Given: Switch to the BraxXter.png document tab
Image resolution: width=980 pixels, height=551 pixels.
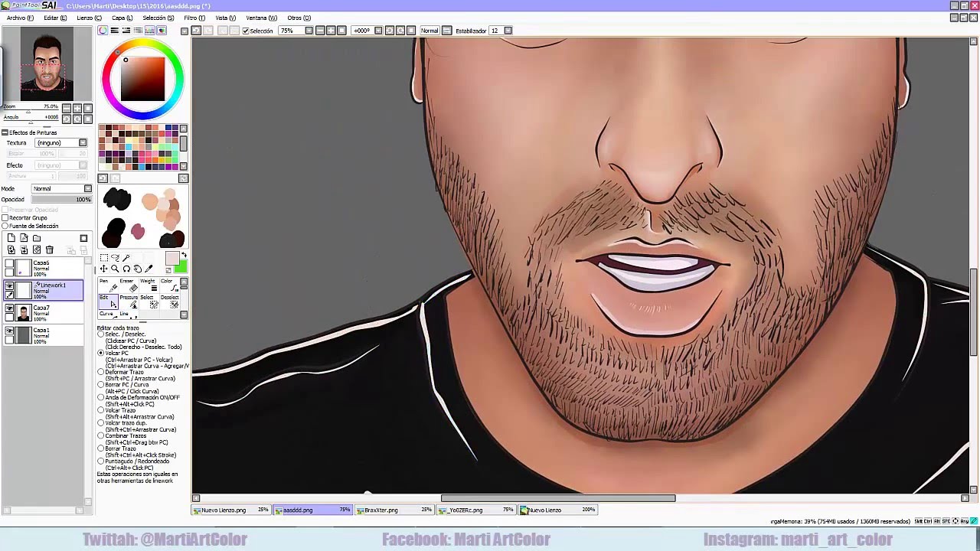Looking at the screenshot, I should [x=395, y=510].
